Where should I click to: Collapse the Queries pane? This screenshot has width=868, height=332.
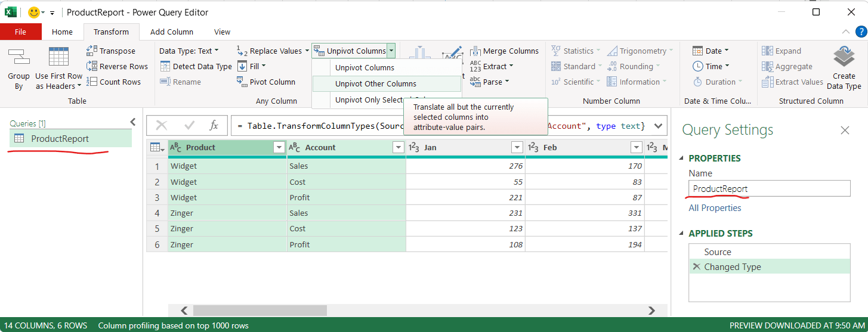point(133,122)
